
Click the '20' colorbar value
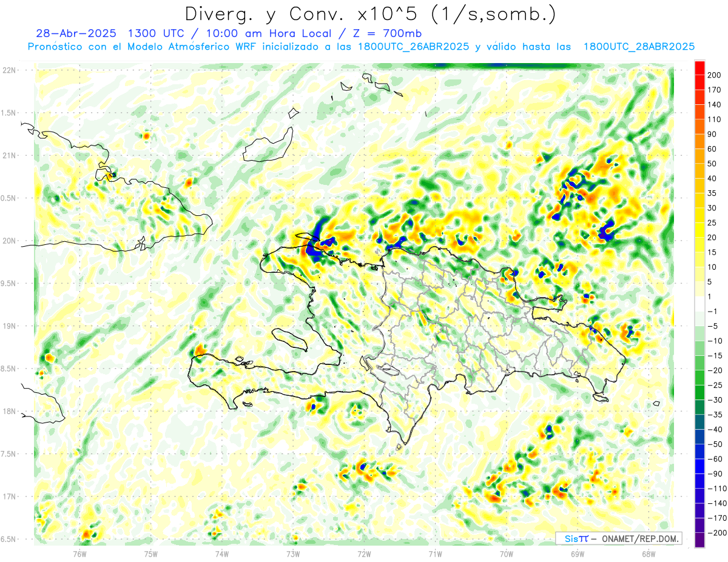coord(712,237)
